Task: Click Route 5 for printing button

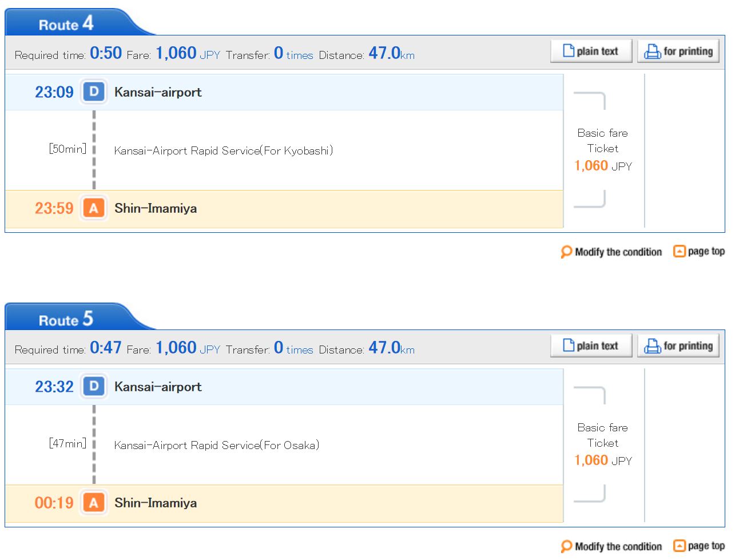Action: coord(678,345)
